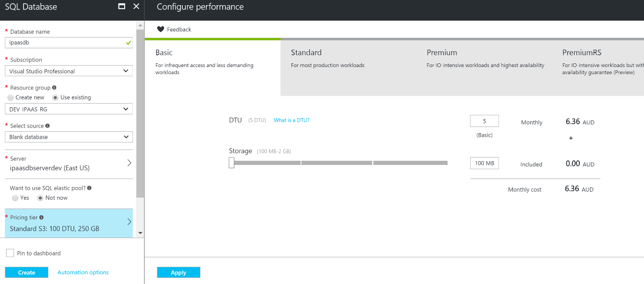Open Select source Blank database dropdown
The image size is (644, 284).
(69, 137)
